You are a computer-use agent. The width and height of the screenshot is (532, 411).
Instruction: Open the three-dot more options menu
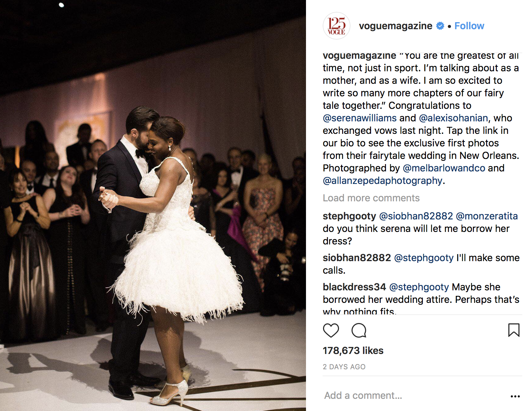coord(515,396)
